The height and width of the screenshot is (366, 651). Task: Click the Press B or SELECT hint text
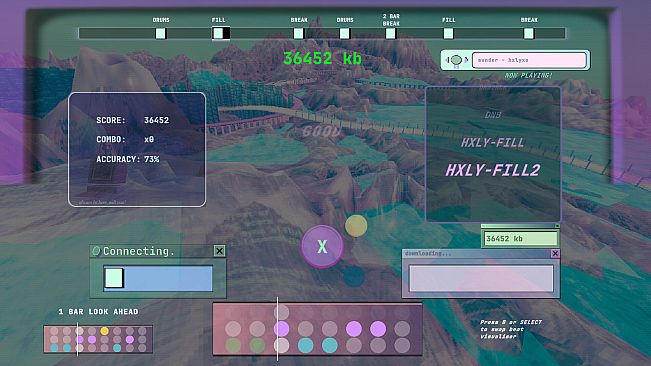(x=511, y=329)
